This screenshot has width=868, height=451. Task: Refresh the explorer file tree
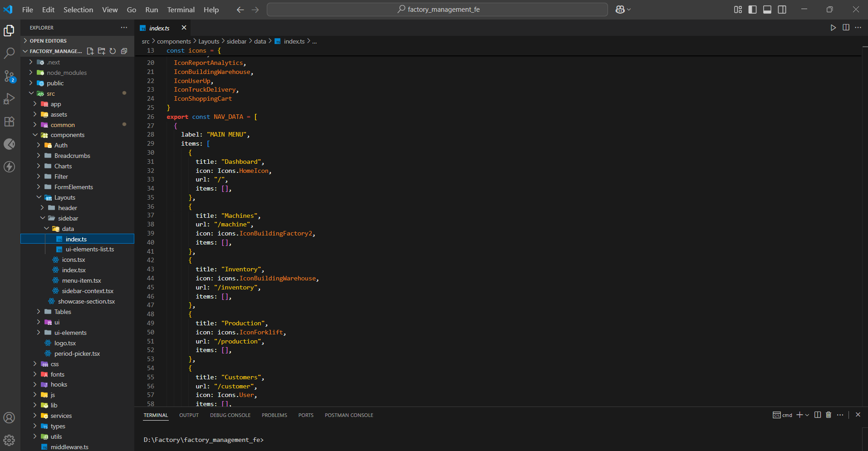point(113,51)
